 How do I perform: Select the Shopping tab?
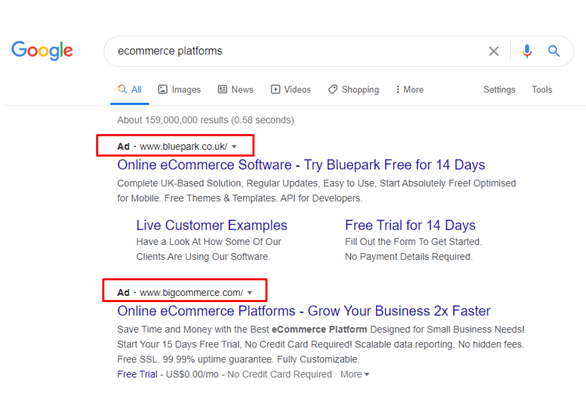coord(354,90)
